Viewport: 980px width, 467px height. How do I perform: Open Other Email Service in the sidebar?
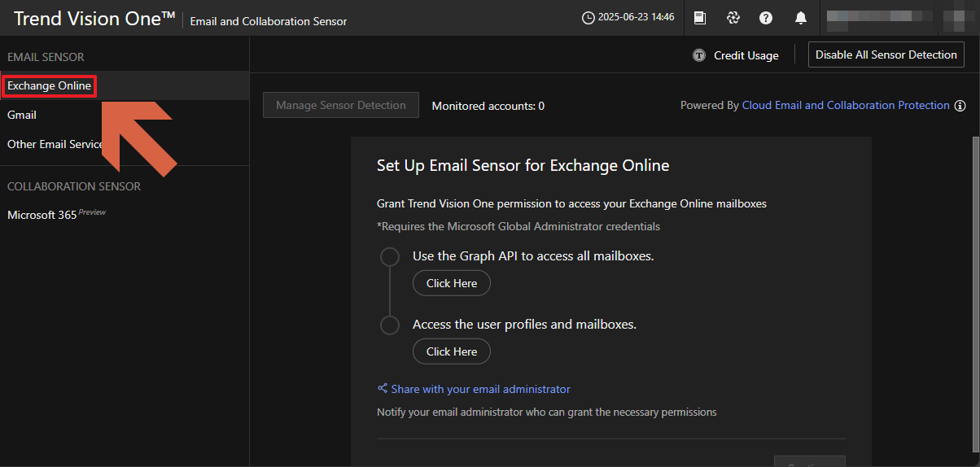(55, 145)
